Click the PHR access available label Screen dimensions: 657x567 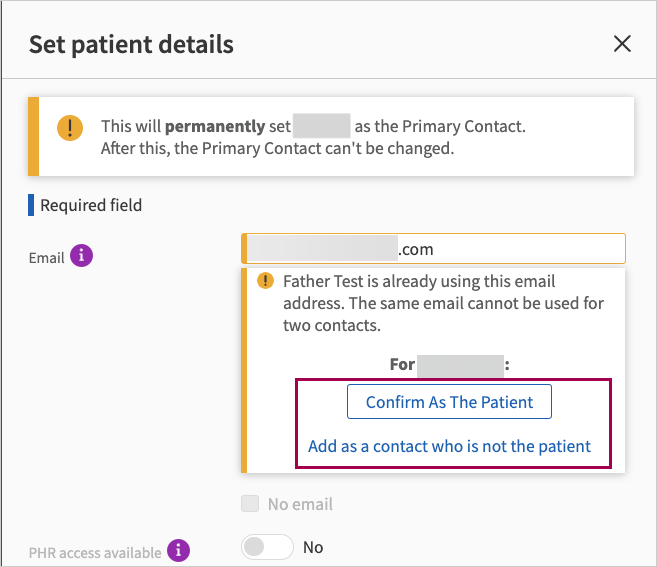point(95,552)
